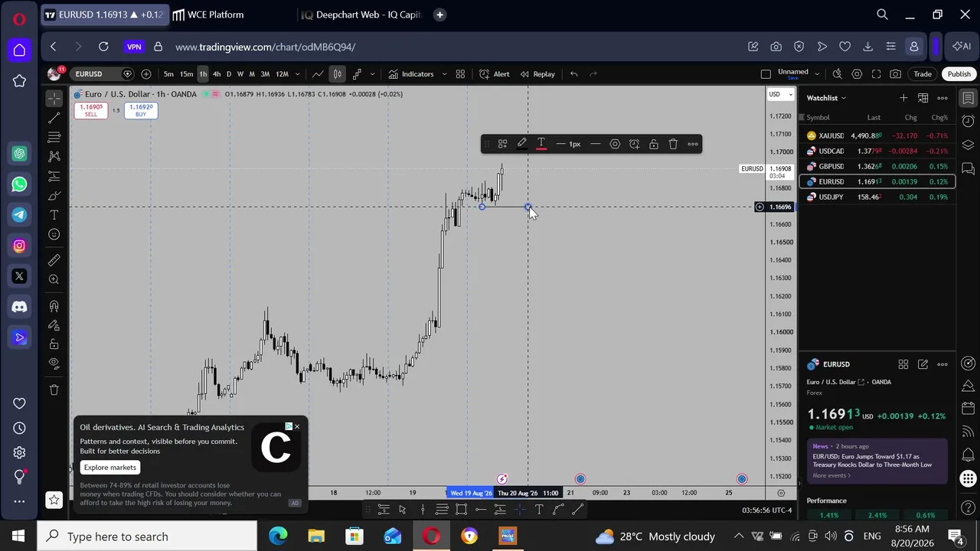Click the Trade button
The height and width of the screenshot is (551, 980).
(923, 74)
